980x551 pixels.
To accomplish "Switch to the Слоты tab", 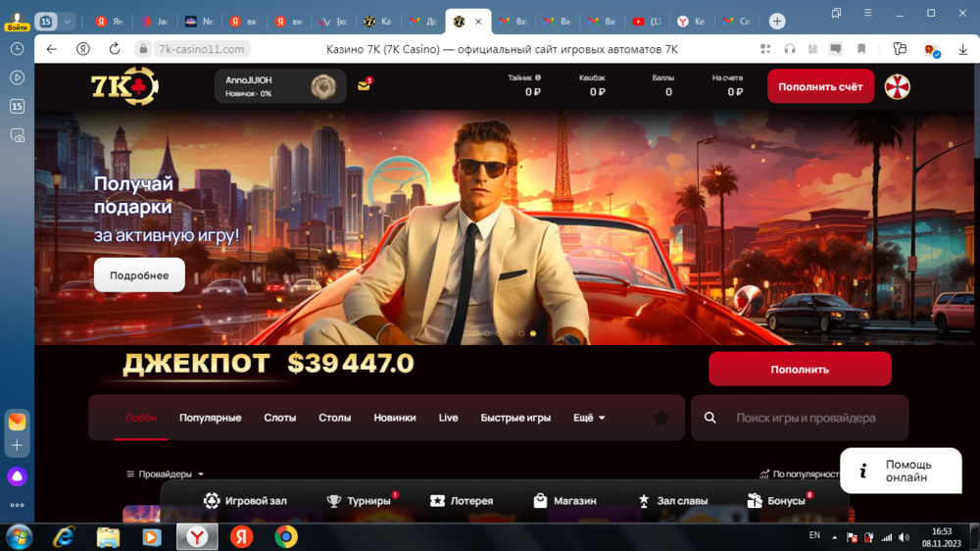I will tap(279, 418).
